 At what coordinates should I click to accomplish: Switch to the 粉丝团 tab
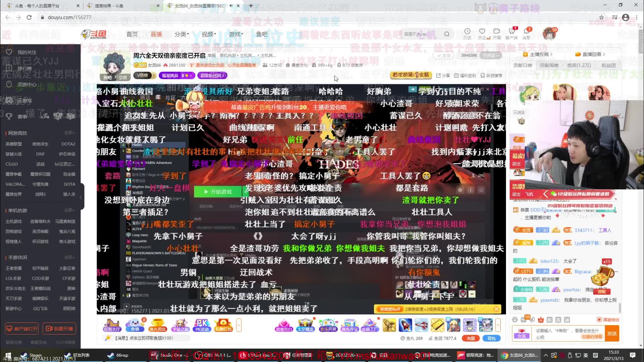[x=608, y=65]
